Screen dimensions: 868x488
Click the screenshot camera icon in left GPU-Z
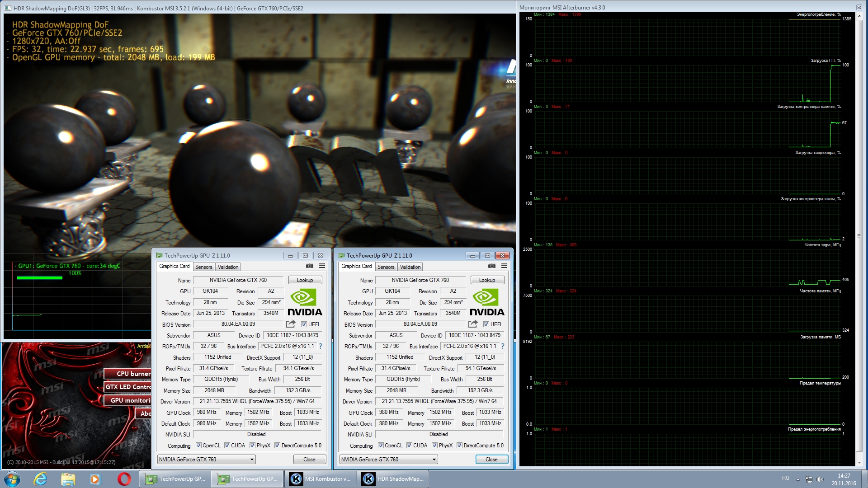tap(310, 266)
